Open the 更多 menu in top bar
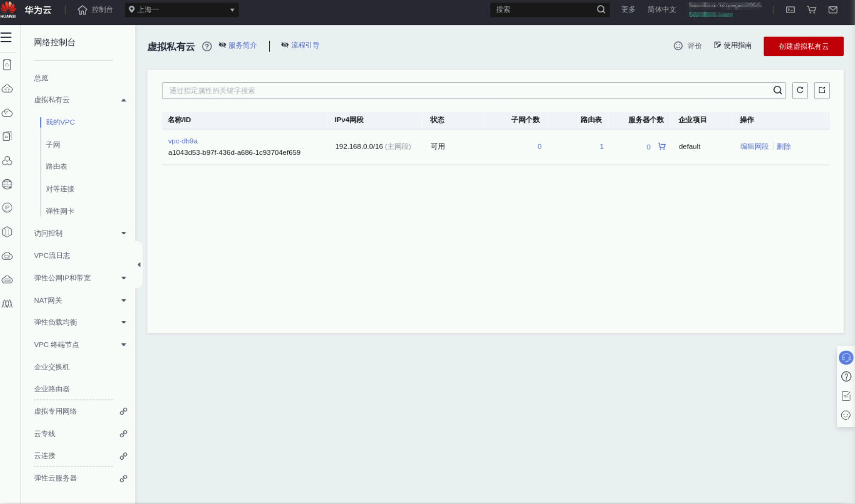Screen dimensions: 855x504 [628, 10]
